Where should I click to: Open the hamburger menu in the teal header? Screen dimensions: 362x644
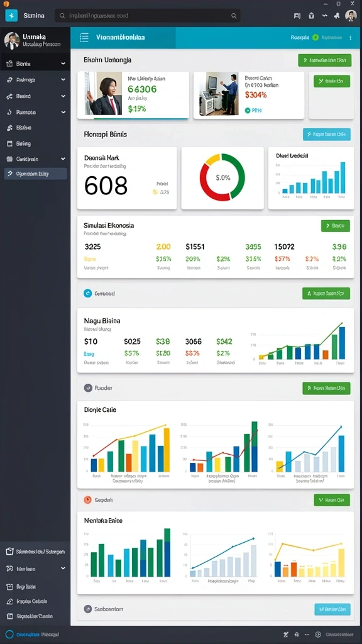pos(84,37)
